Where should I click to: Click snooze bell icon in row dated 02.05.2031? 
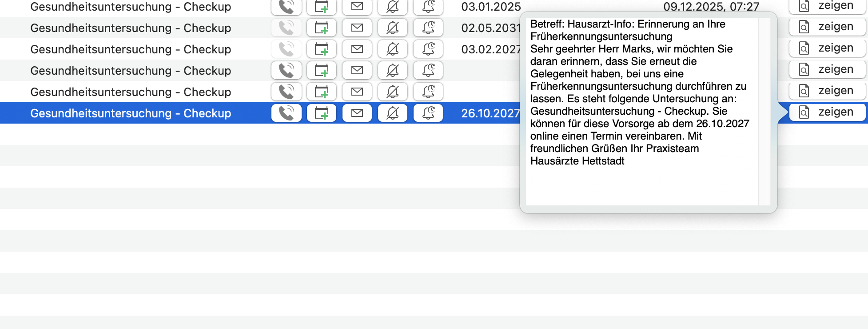point(428,28)
